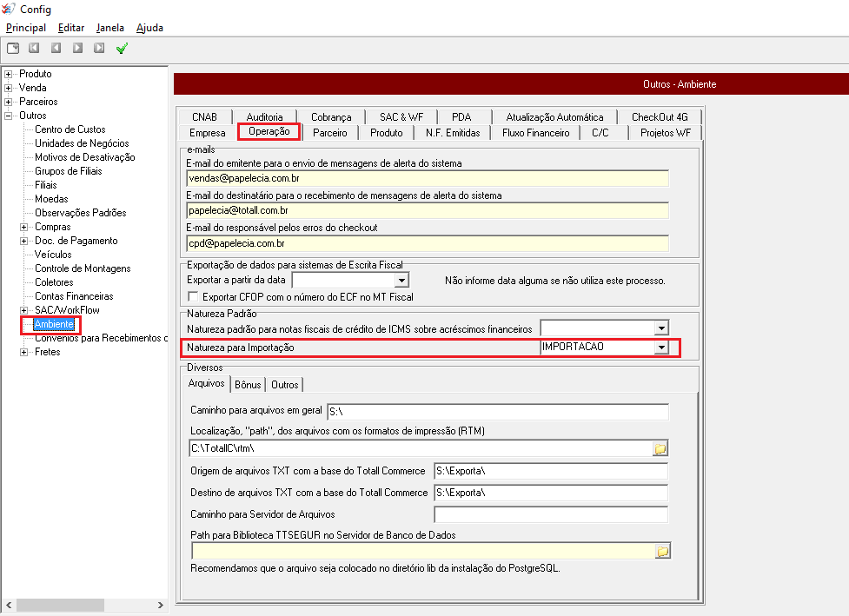The image size is (849, 616).
Task: Open the Ajuda menu
Action: point(149,28)
